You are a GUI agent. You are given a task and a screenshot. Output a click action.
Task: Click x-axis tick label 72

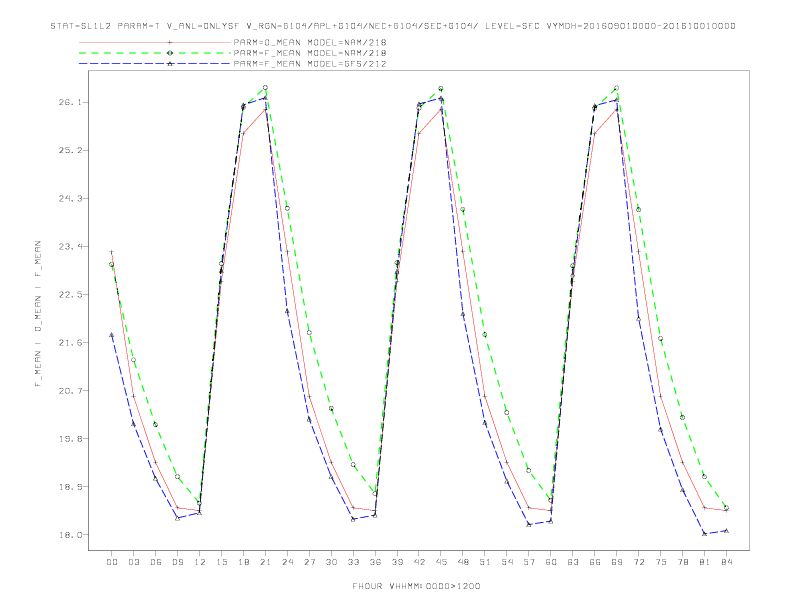click(638, 562)
